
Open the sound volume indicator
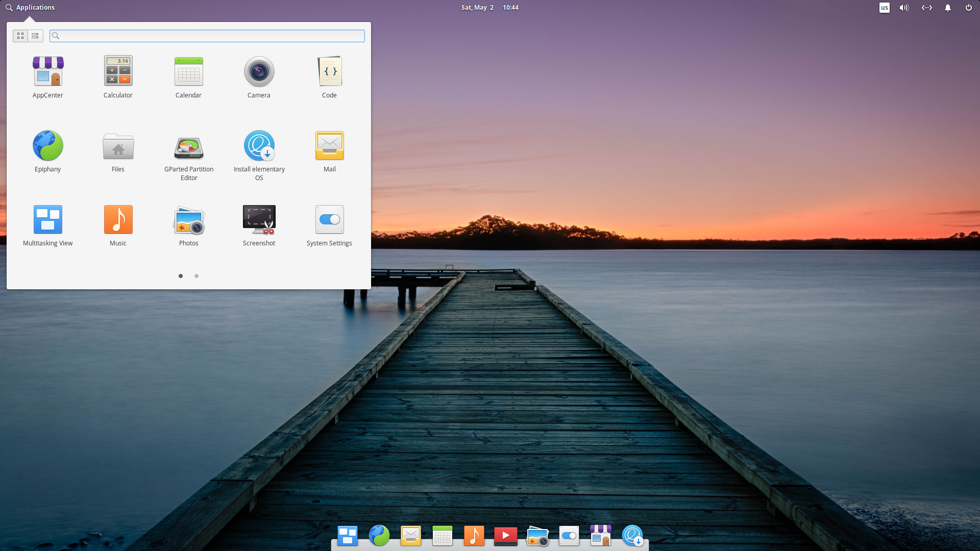[904, 8]
